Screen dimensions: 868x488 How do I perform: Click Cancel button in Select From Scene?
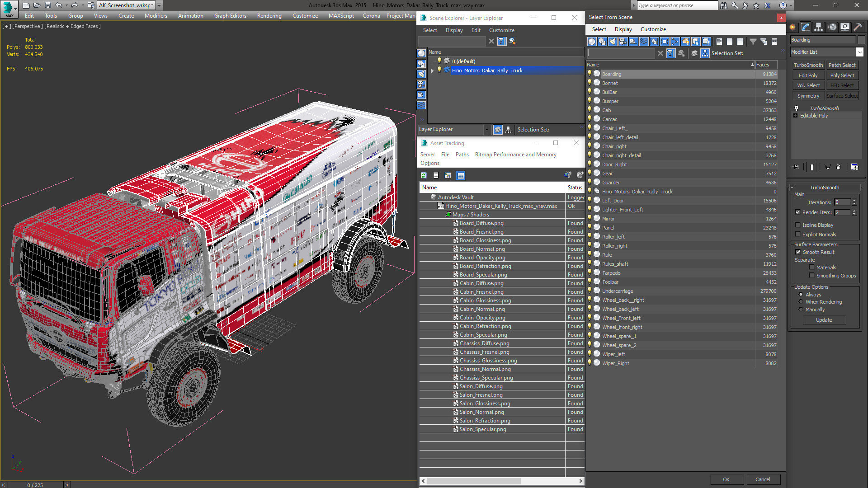pos(763,479)
